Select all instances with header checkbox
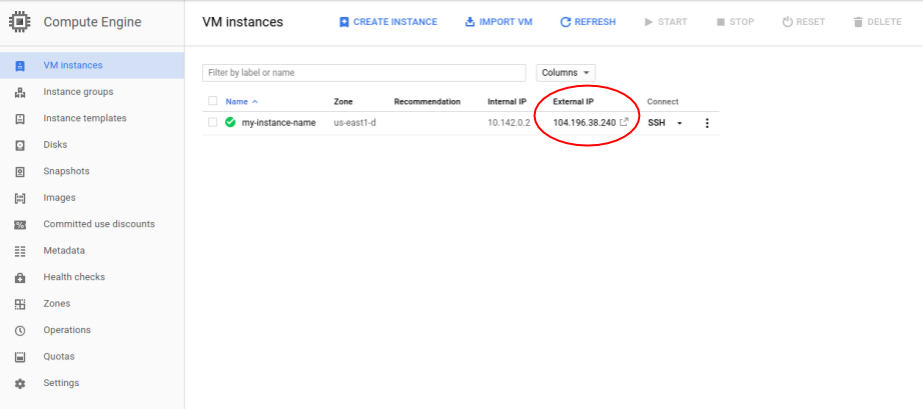 click(x=213, y=101)
